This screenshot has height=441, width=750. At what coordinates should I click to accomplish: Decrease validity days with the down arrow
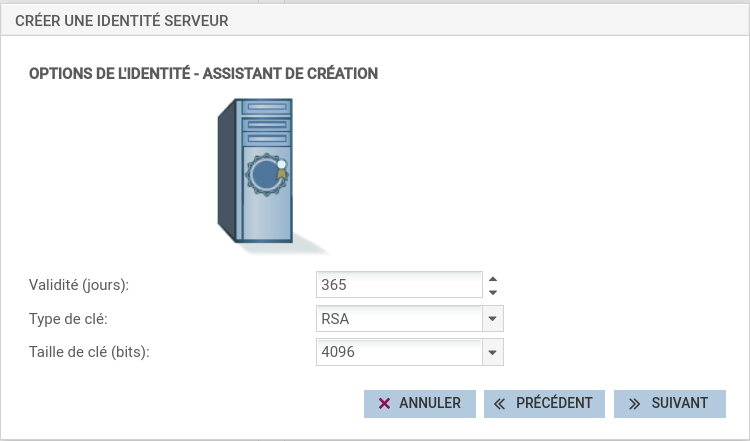click(x=492, y=292)
